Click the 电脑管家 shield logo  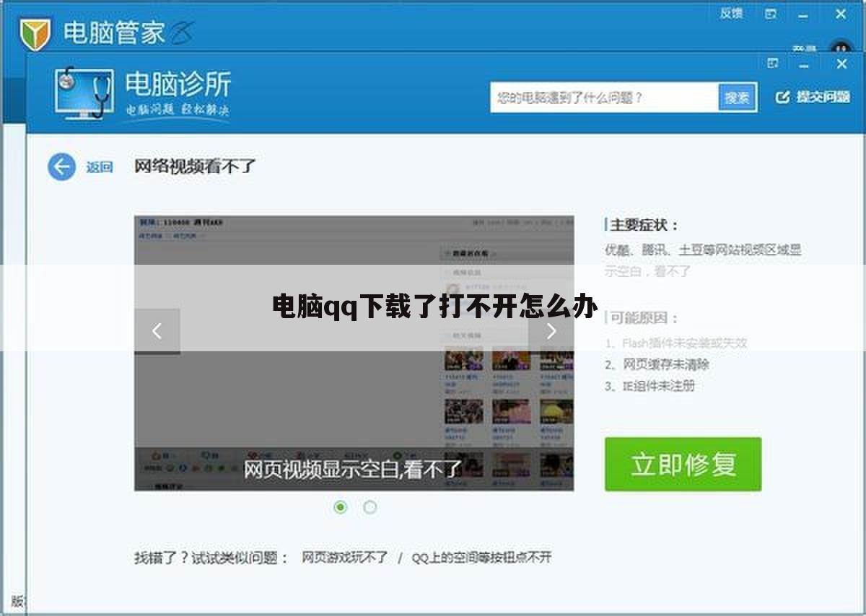pos(35,33)
